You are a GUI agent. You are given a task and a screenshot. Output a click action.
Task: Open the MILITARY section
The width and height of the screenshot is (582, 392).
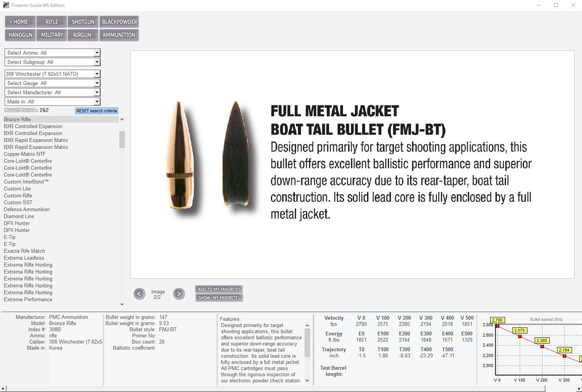[x=52, y=35]
